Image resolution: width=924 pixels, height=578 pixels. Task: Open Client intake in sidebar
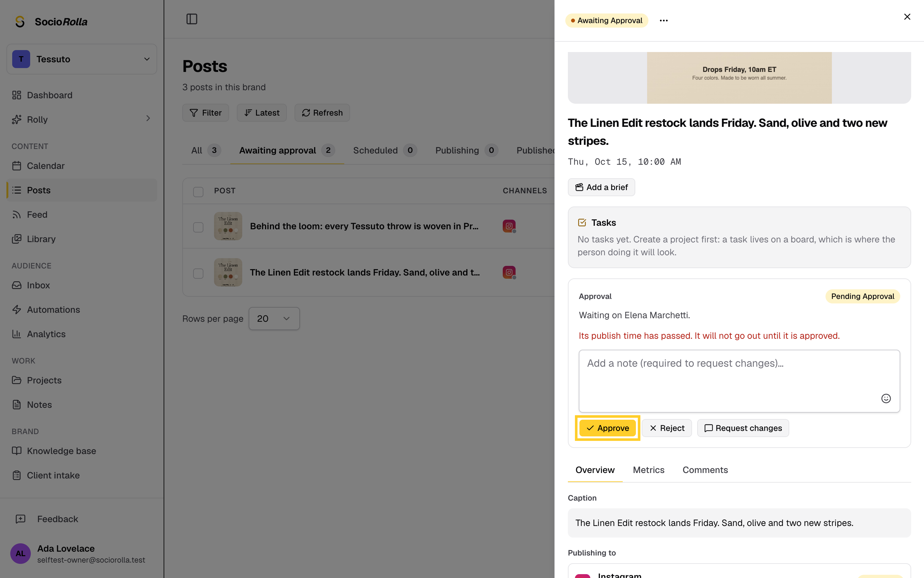(x=82, y=475)
